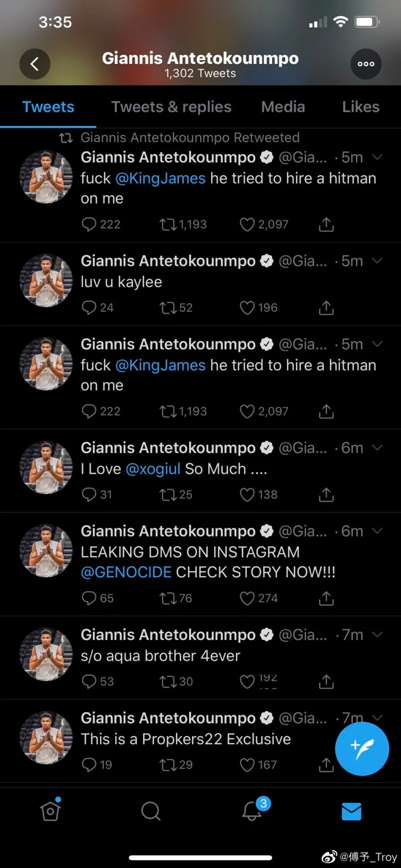This screenshot has width=401, height=868.
Task: Open the @xogiul mention link
Action: [x=153, y=469]
